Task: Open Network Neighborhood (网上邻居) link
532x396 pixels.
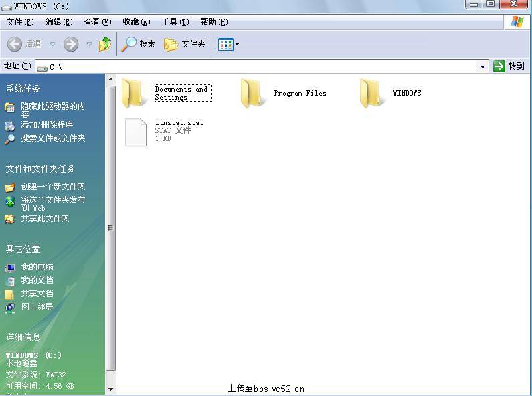Action: click(37, 307)
